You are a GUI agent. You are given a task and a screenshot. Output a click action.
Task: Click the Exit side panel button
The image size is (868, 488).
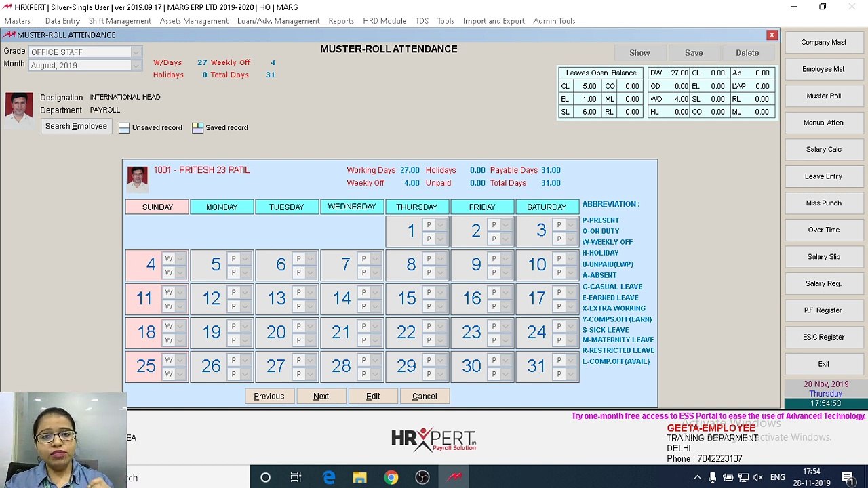click(x=823, y=364)
